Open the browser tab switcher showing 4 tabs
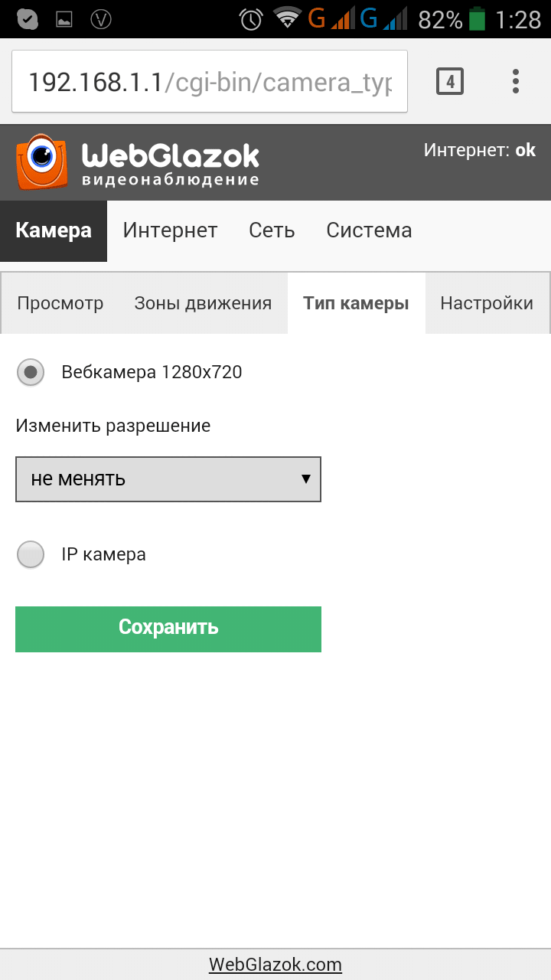 [451, 80]
